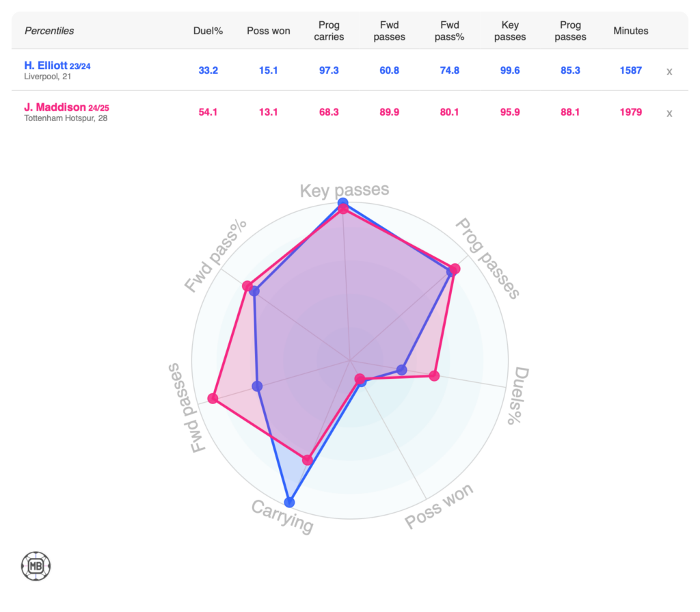This screenshot has height=612, width=700.
Task: Sort by the Duel% column header
Action: (x=206, y=31)
